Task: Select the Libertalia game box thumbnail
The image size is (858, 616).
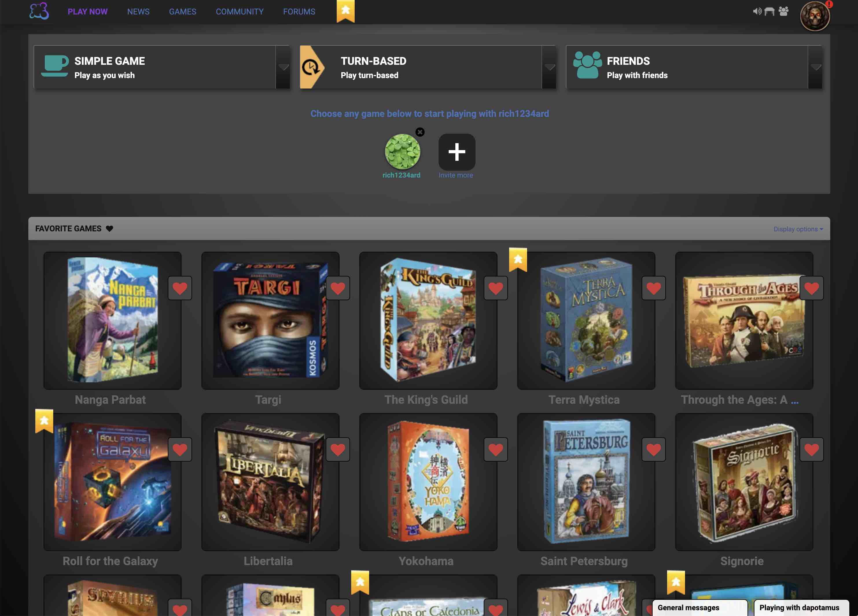Action: click(270, 482)
